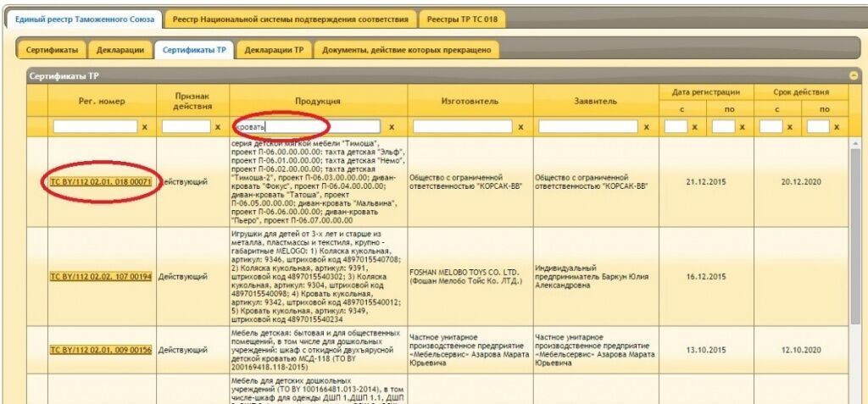Click Дата регистрации column header

click(706, 92)
